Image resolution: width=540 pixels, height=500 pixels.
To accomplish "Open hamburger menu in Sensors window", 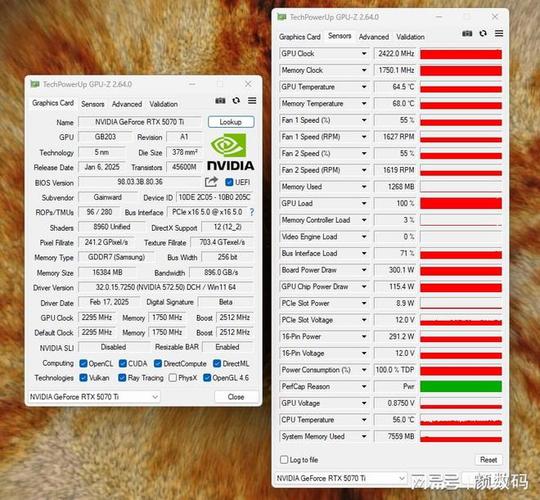I will tap(499, 33).
